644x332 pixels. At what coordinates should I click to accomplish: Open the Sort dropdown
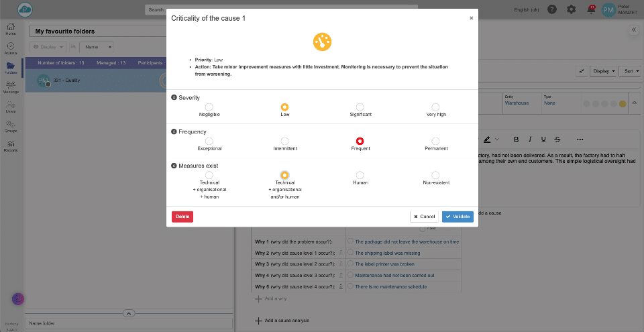click(x=631, y=70)
